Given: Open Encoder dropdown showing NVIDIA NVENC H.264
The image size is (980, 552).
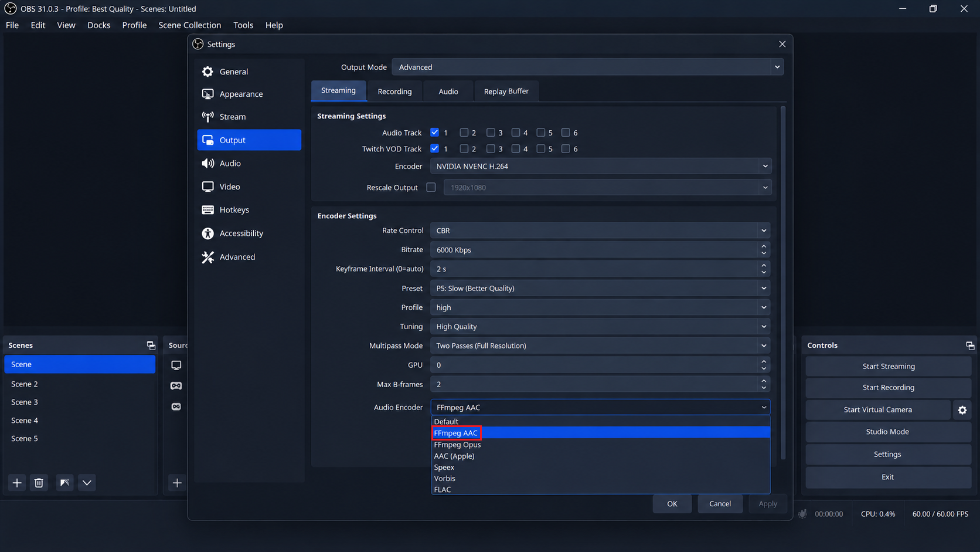Looking at the screenshot, I should click(x=601, y=166).
